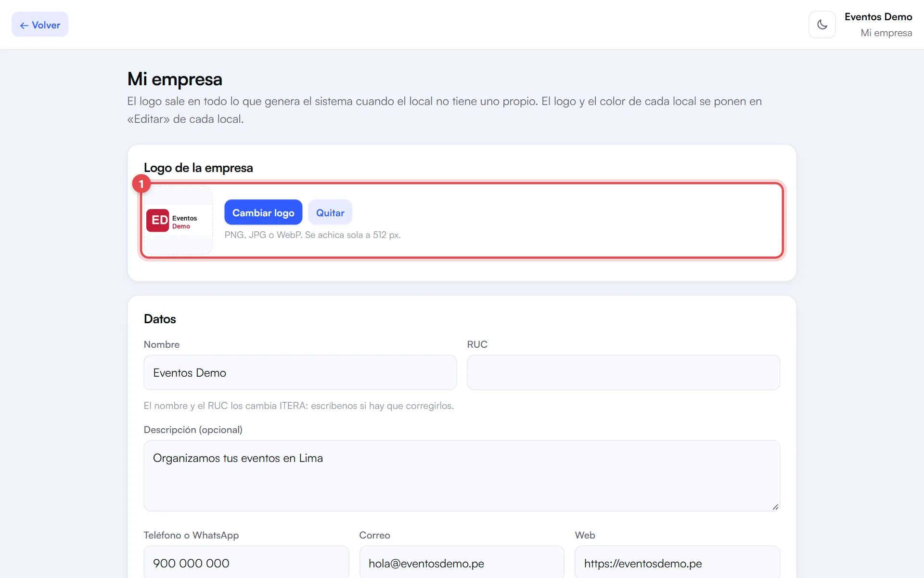
Task: Grab the description textarea resize handle
Action: tap(775, 507)
